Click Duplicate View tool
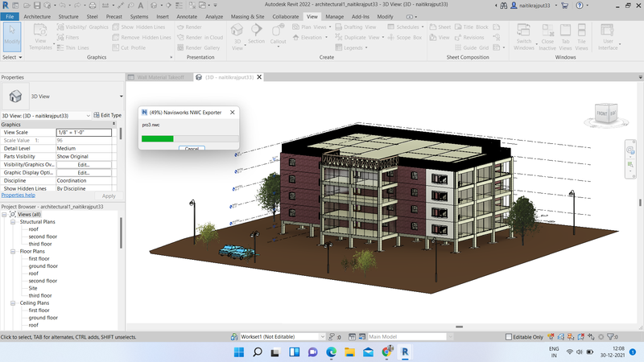The width and height of the screenshot is (644, 362). click(x=359, y=37)
